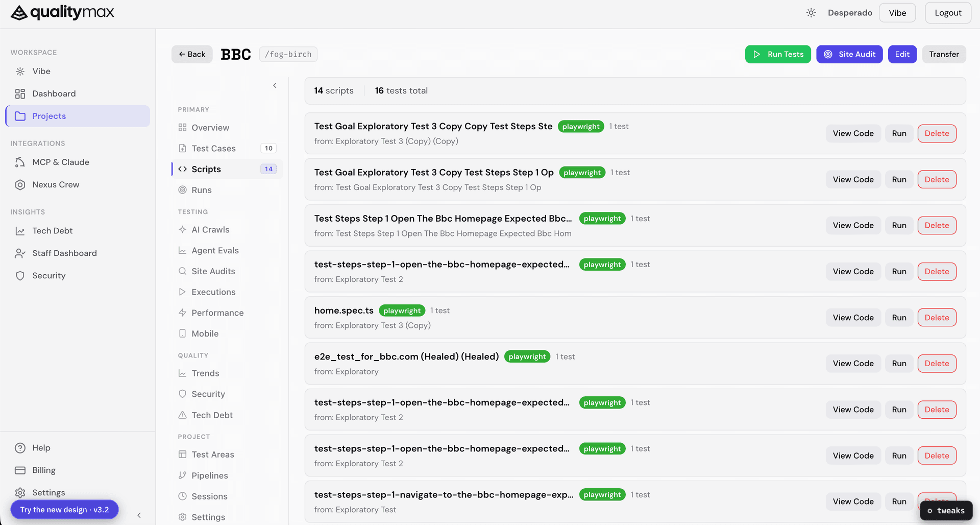Click playwright tag on e2e_test_for_bbc.com row
Viewport: 980px width, 525px height.
(527, 356)
